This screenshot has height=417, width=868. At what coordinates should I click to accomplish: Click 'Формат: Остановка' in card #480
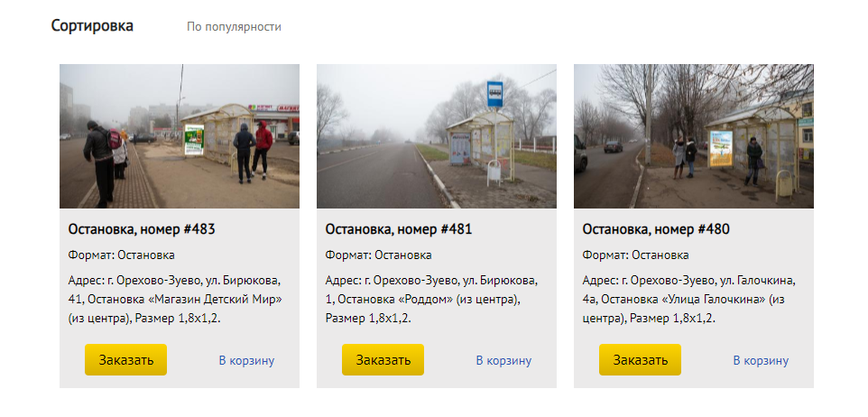635,255
